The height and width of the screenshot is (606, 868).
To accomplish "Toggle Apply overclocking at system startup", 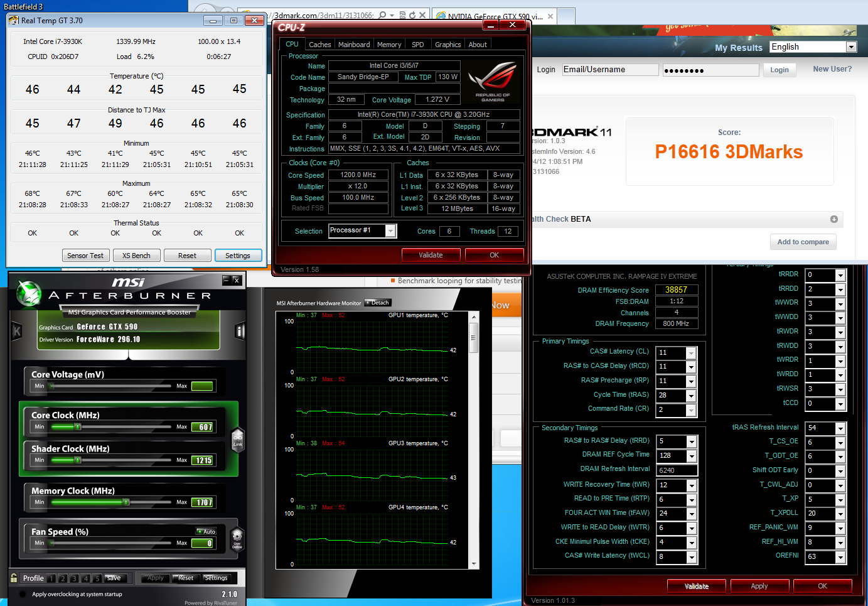I will click(x=23, y=594).
